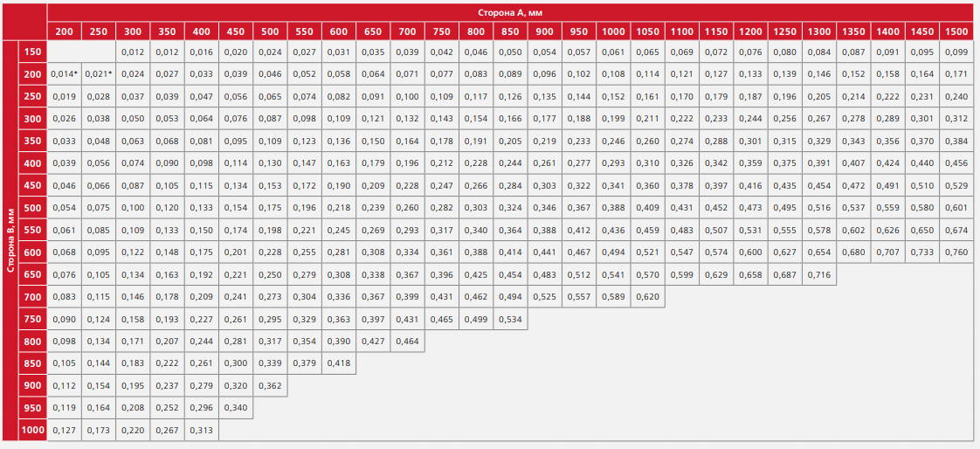Screen dimensions: 980x449
Task: Click 0,716 in row 650, column 1300
Action: (818, 274)
